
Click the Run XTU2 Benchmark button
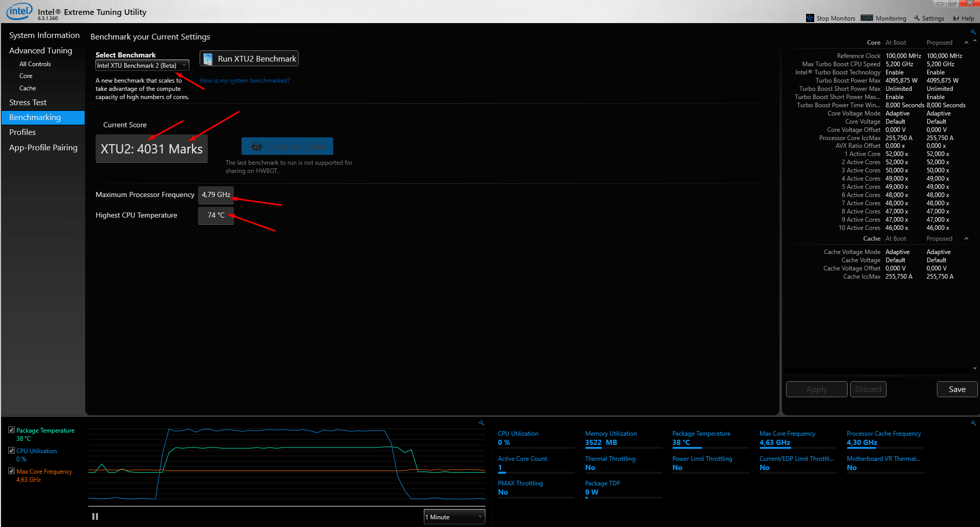coord(249,58)
